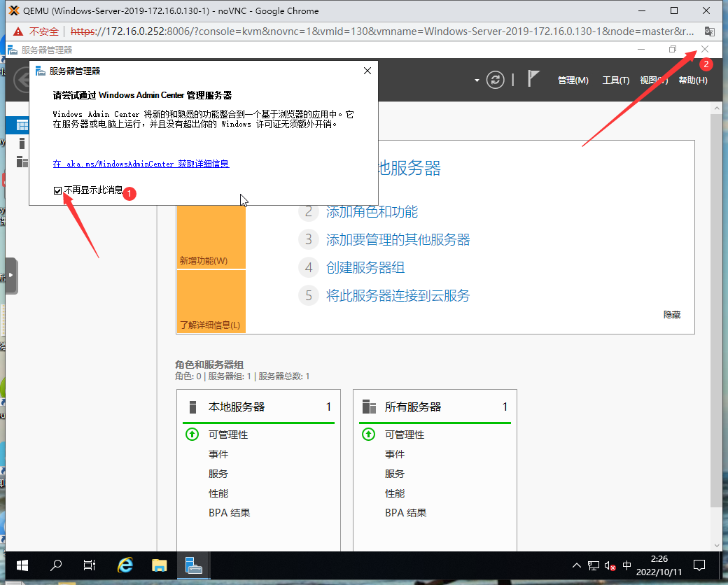Select the dashboard icon in left sidebar
The image size is (728, 585).
(22, 125)
